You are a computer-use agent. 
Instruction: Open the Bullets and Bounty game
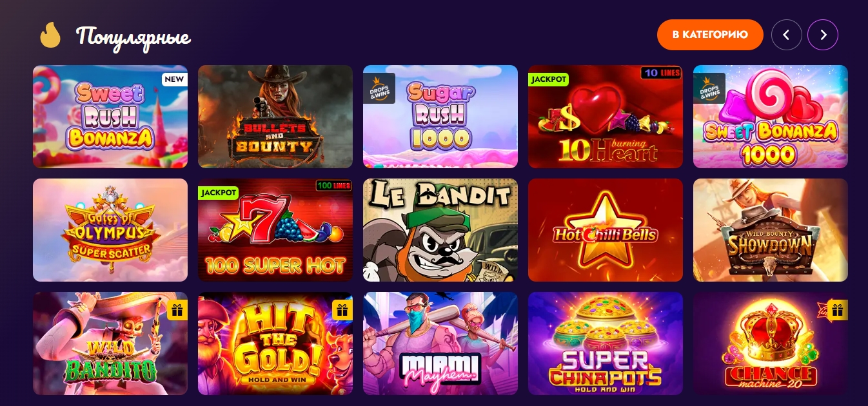(275, 117)
